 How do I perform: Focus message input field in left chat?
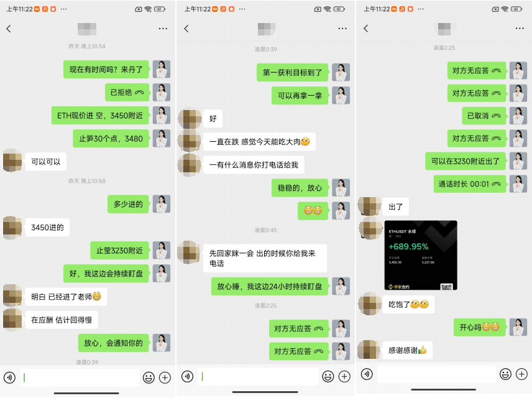[x=80, y=377]
